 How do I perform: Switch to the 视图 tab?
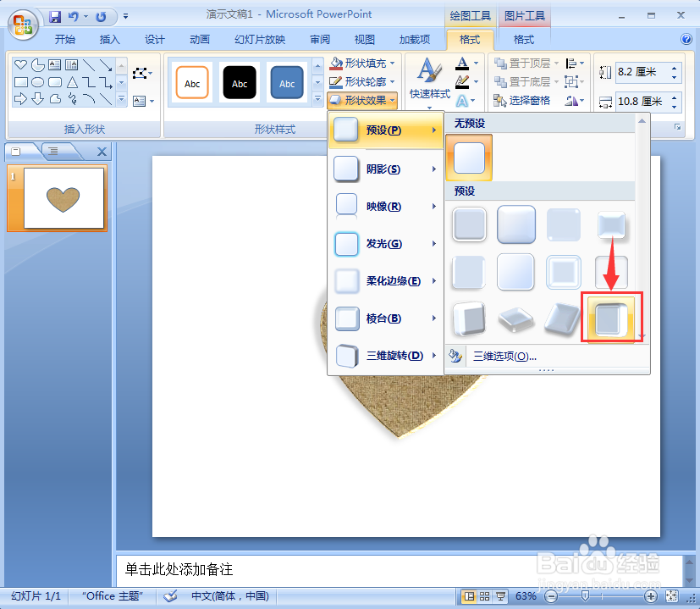(x=364, y=39)
